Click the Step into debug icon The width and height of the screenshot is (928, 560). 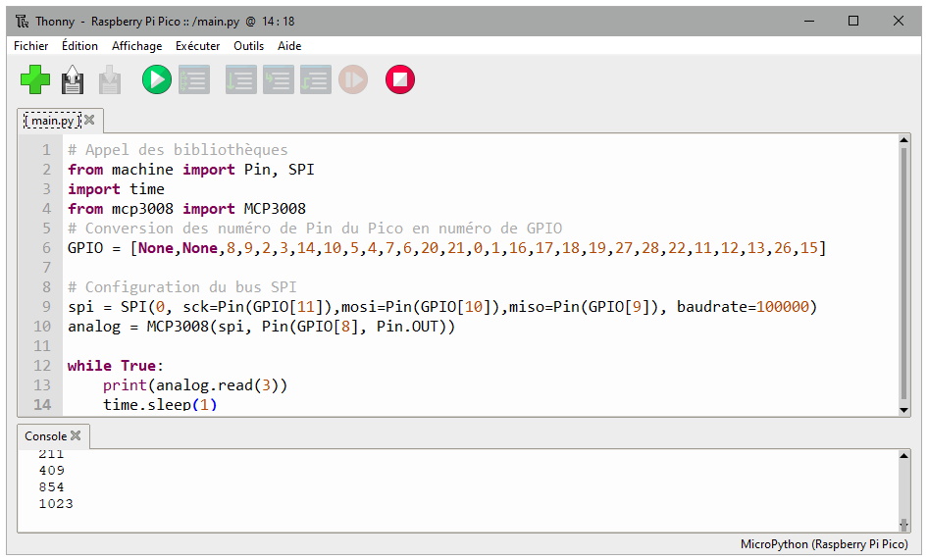coord(278,79)
